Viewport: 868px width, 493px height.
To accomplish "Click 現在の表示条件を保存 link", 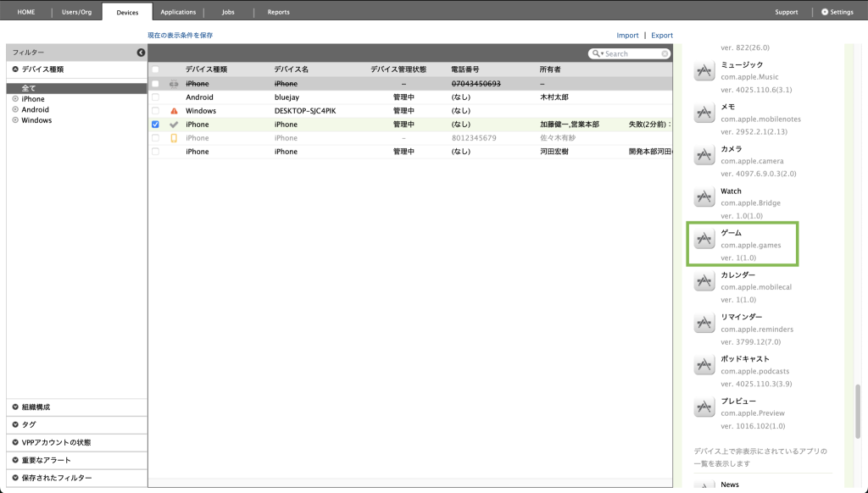I will [181, 36].
